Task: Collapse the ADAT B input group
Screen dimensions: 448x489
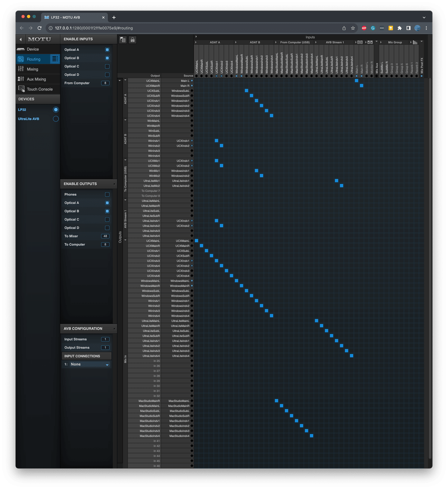Action: [236, 42]
